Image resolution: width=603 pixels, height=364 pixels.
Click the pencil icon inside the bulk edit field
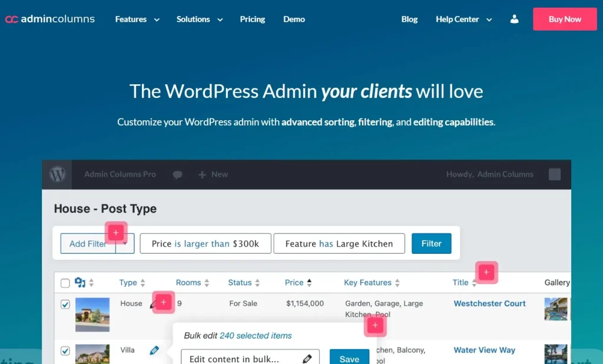click(307, 358)
